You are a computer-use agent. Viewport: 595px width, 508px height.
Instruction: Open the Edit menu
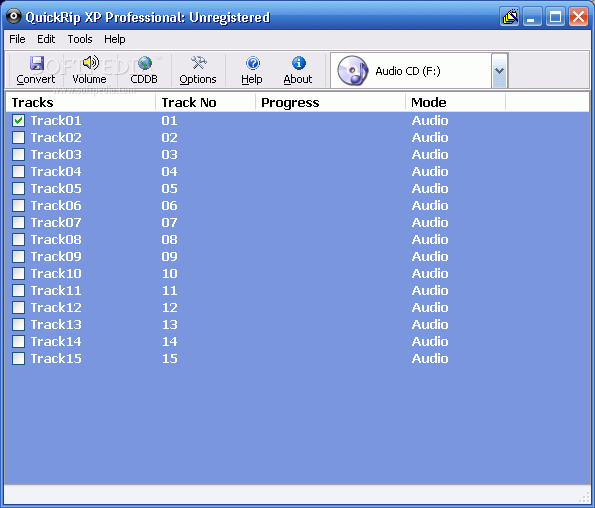(46, 39)
